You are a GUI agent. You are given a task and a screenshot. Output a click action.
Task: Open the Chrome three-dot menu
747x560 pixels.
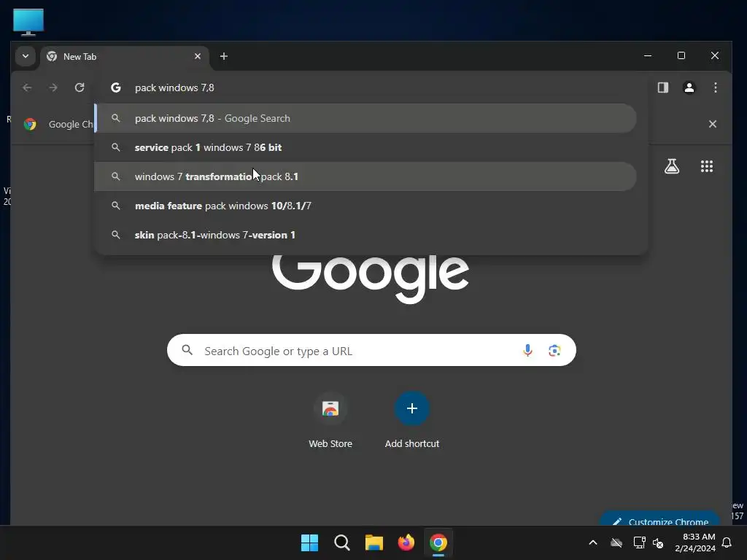point(715,87)
